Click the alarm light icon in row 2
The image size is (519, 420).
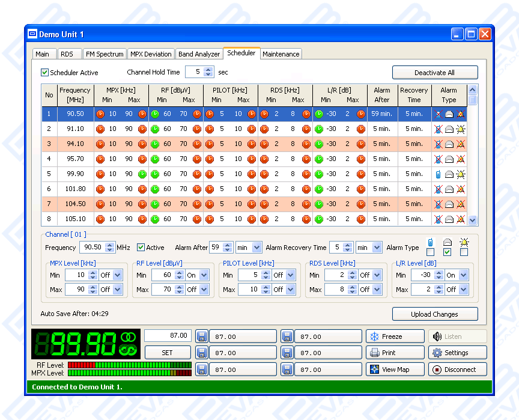(460, 129)
